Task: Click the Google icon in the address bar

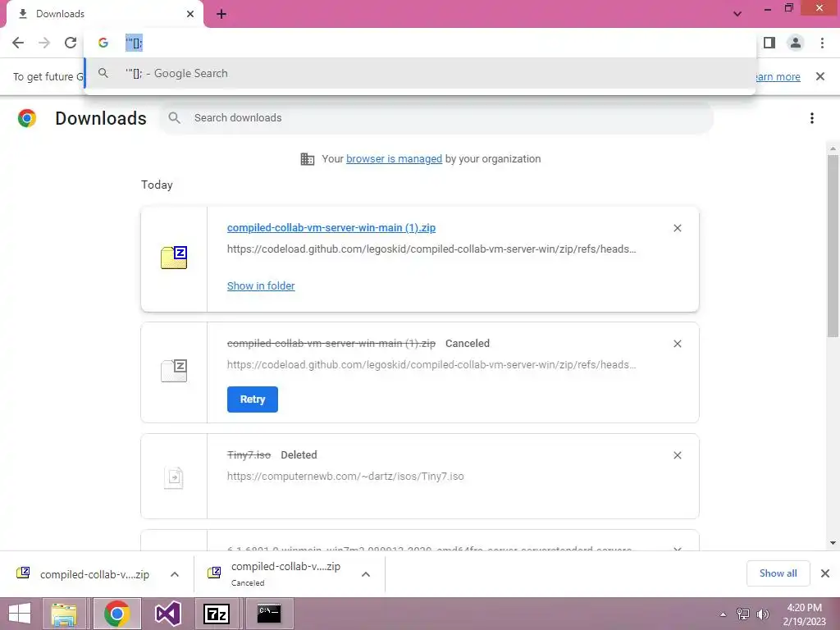Action: (103, 43)
